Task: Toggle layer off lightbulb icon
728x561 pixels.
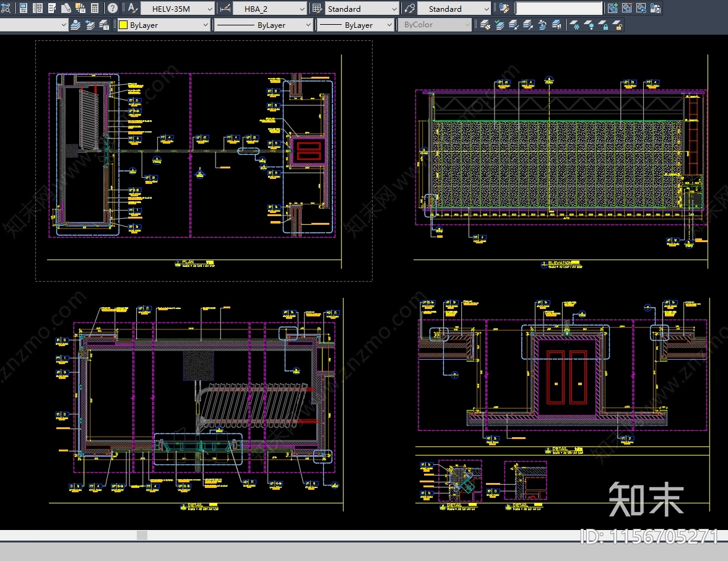Action: (x=589, y=25)
